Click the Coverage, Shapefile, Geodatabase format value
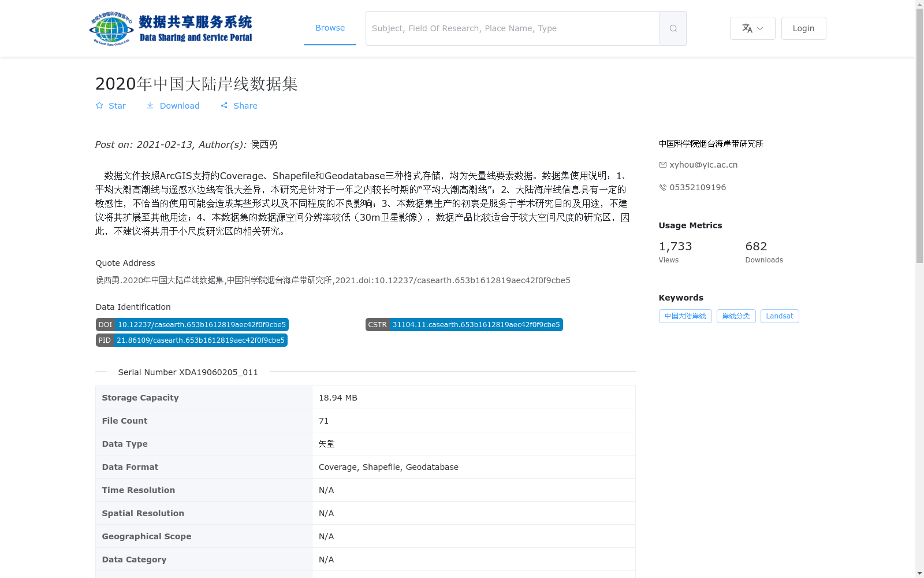Screen dimensions: 924x578 [389, 467]
